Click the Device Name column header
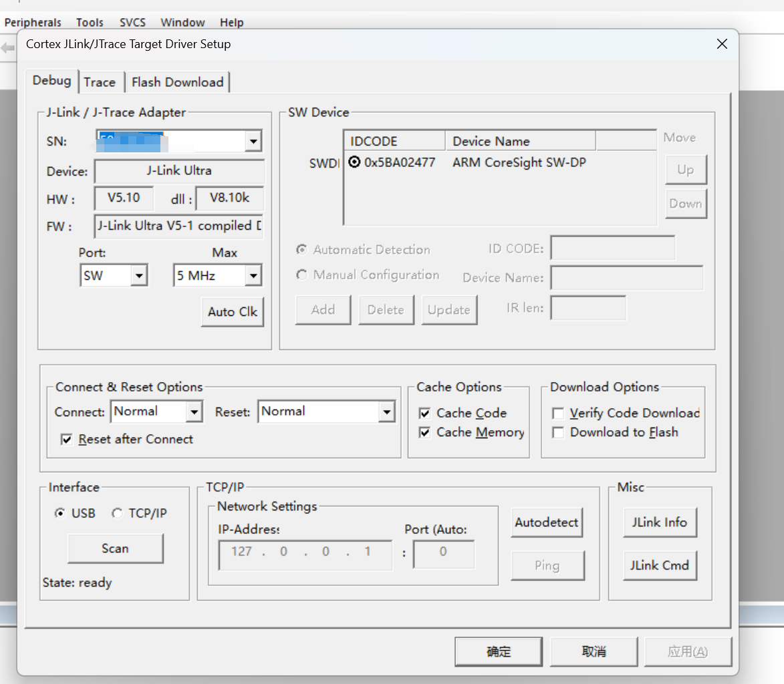Viewport: 784px width, 684px height. (520, 141)
